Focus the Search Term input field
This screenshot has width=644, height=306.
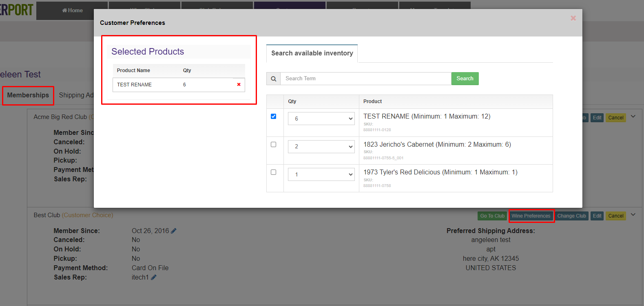(366, 79)
